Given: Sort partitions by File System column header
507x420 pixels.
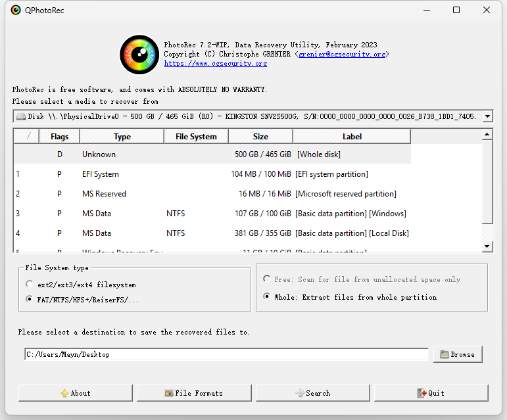Looking at the screenshot, I should [x=195, y=137].
